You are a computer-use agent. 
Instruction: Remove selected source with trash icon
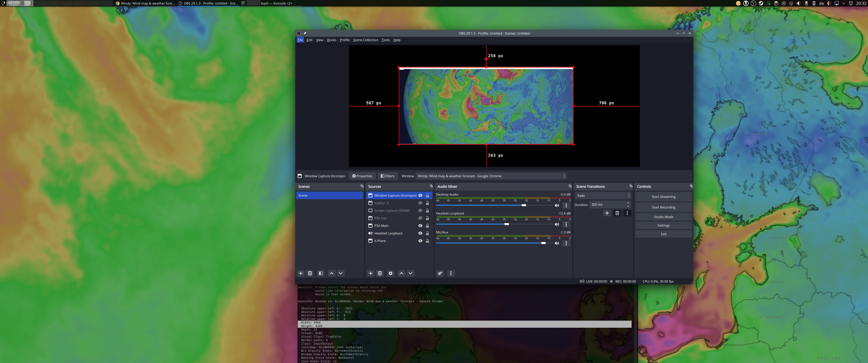[380, 273]
